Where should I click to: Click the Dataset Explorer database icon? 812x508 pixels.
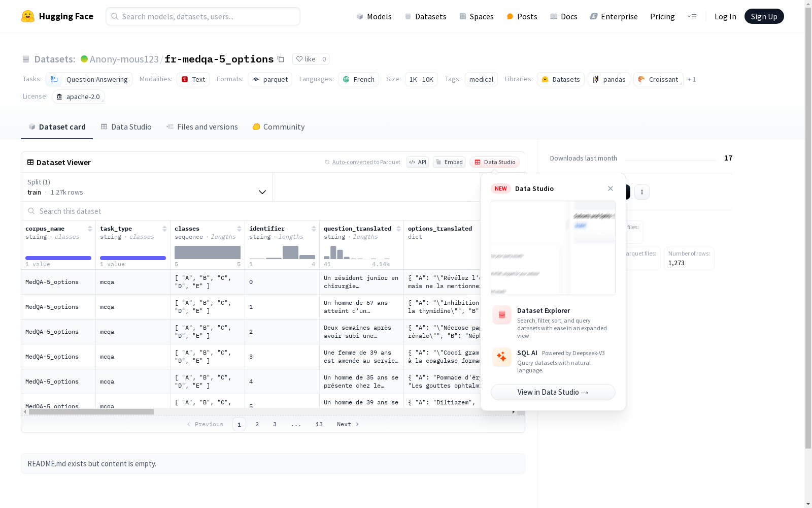502,315
